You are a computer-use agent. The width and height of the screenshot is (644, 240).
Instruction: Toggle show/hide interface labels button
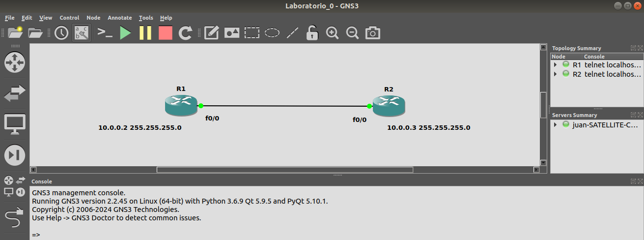click(82, 33)
